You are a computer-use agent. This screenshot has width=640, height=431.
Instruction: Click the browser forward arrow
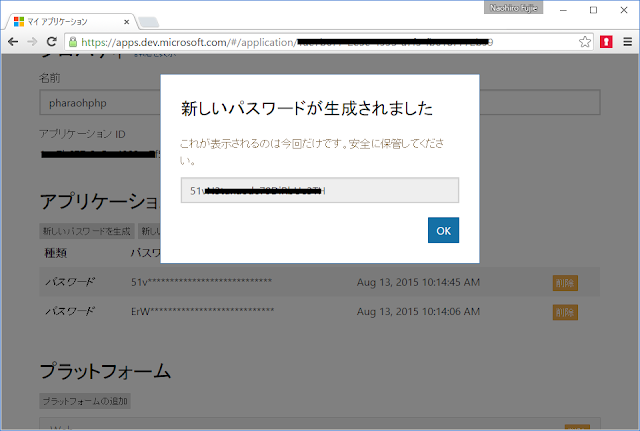coord(32,42)
